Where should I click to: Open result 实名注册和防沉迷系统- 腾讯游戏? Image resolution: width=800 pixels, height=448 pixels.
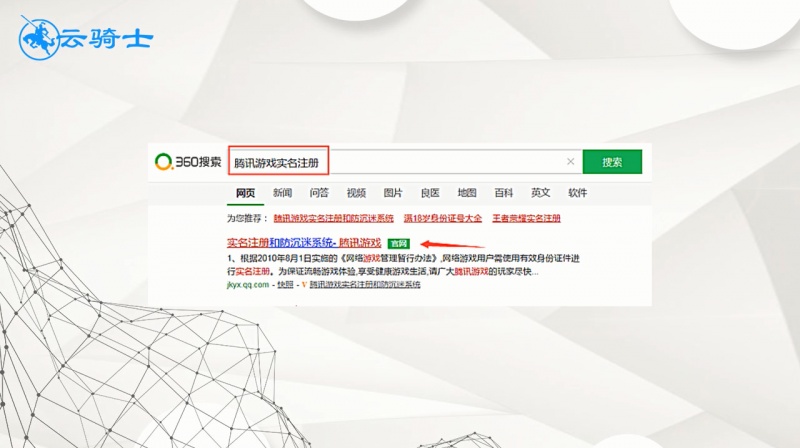point(304,243)
